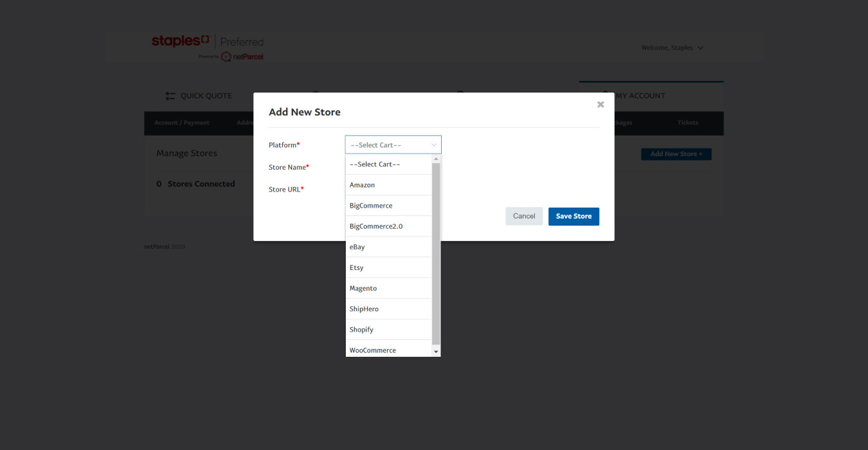Viewport: 868px width, 450px height.
Task: Click the Staples Preferred logo
Action: pos(208,48)
